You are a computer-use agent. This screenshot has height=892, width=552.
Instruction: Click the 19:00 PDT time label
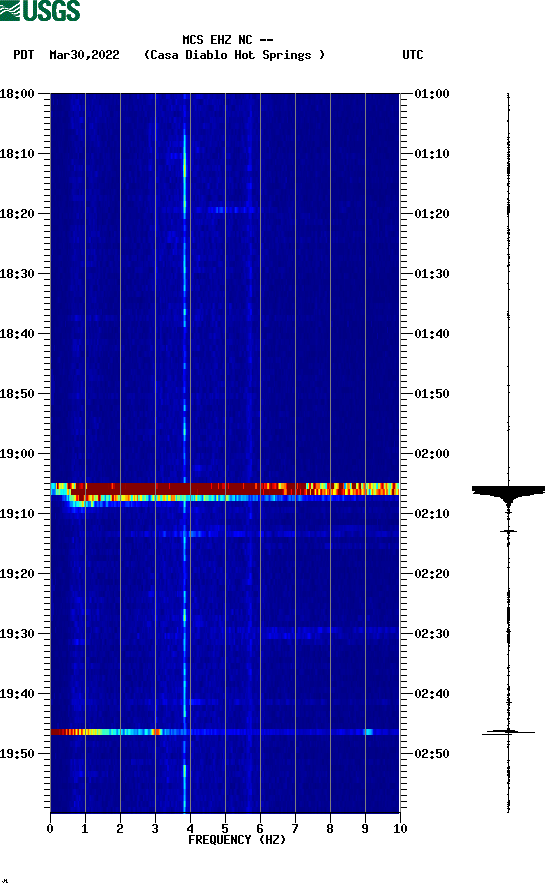pyautogui.click(x=17, y=454)
